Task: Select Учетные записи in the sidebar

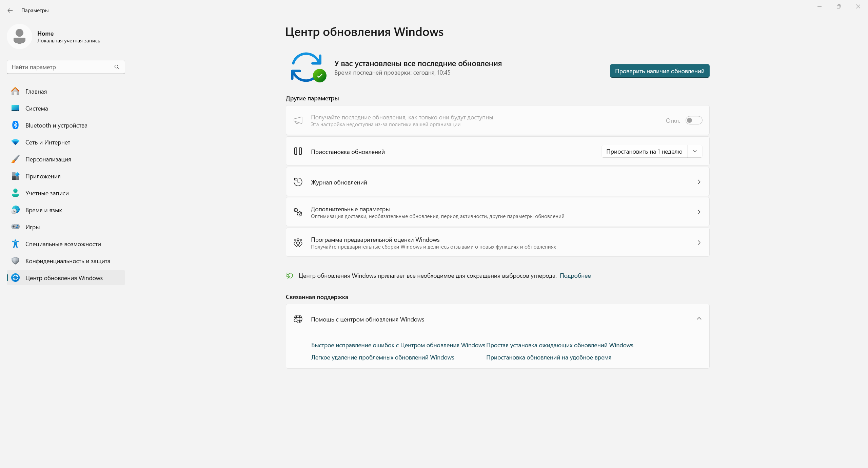Action: (47, 193)
